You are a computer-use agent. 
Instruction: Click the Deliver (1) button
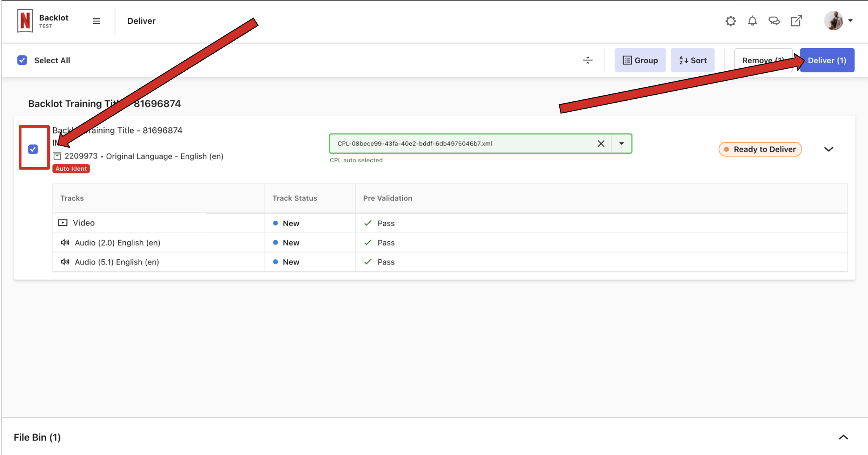click(827, 60)
